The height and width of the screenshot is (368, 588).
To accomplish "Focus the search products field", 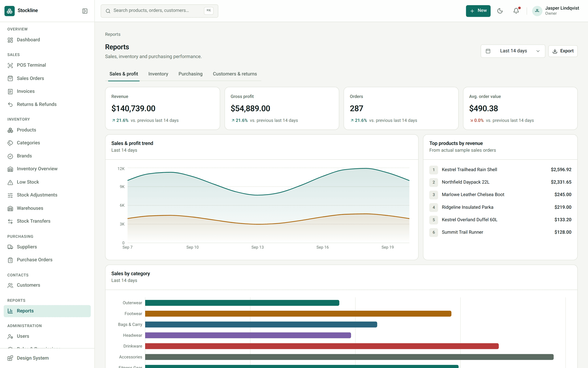I will pyautogui.click(x=159, y=11).
